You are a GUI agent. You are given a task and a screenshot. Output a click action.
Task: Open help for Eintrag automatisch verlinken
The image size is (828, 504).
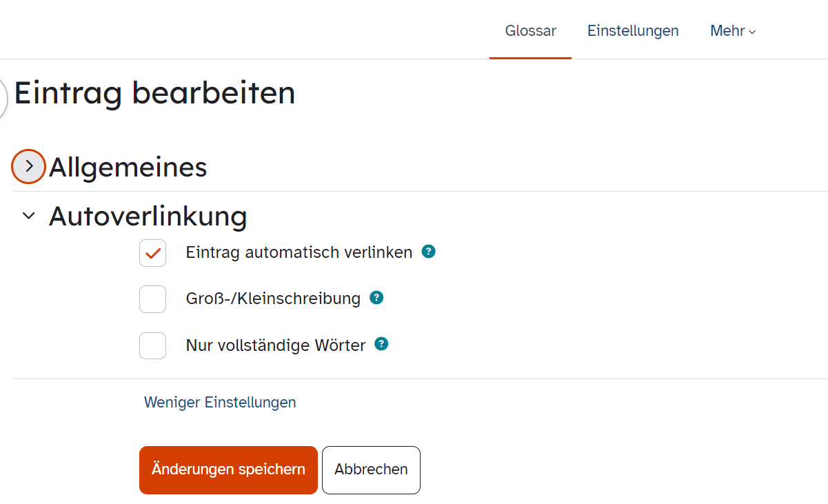429,252
